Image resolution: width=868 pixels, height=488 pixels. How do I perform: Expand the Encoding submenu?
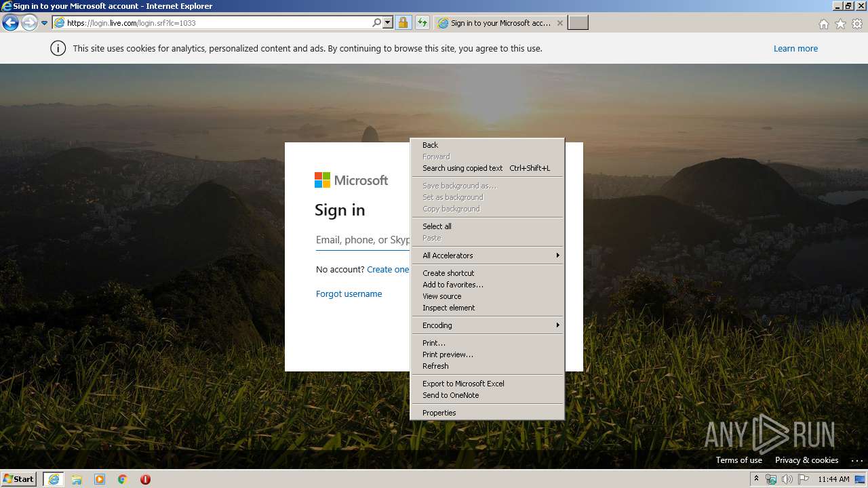[x=488, y=325]
